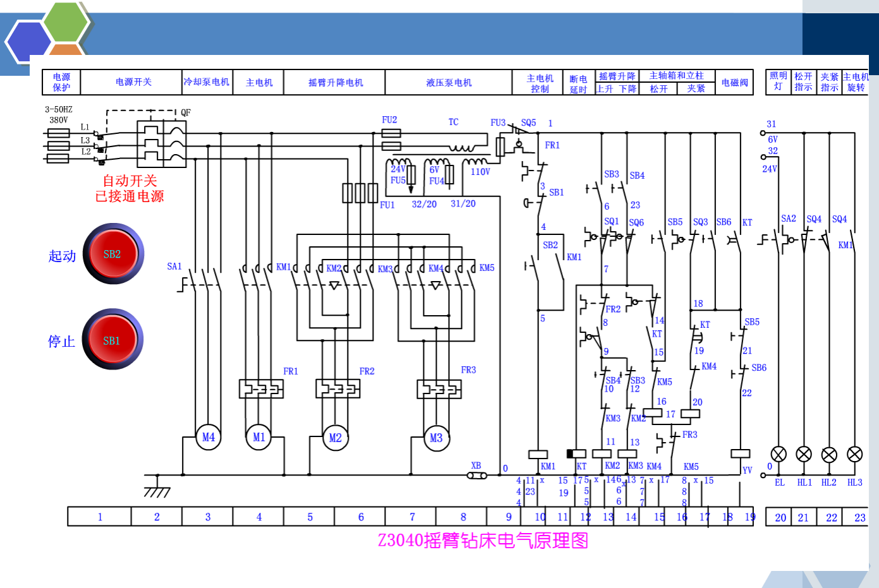This screenshot has height=588, width=879.
Task: Select the M2 arm lift motor symbol
Action: coord(336,437)
